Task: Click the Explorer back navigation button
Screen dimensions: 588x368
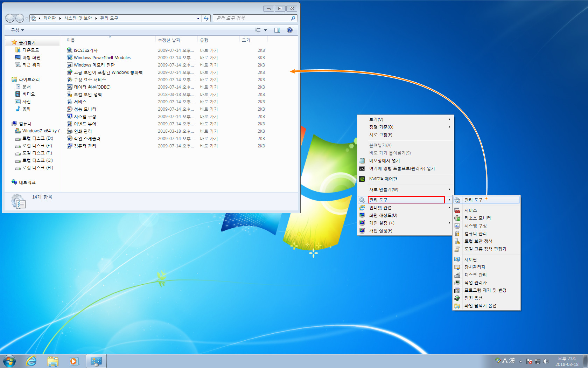Action: coord(10,18)
